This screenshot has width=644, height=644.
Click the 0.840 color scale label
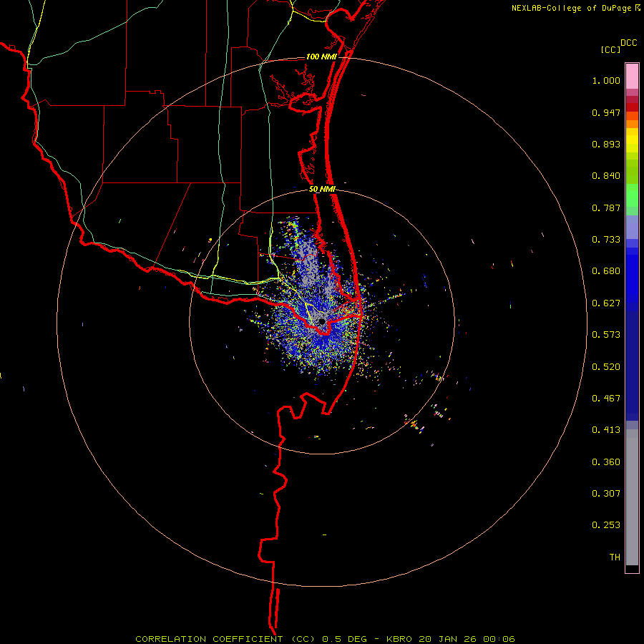(x=606, y=176)
